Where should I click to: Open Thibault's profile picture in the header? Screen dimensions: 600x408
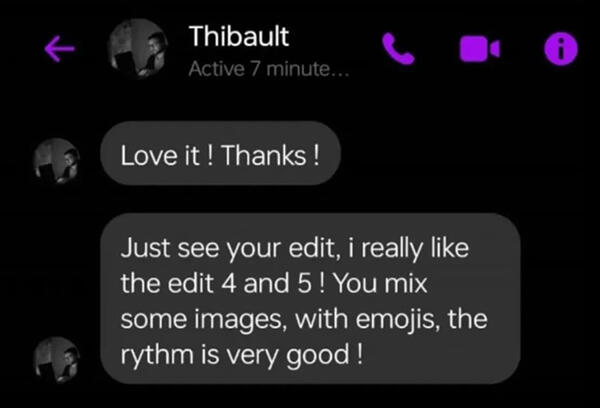138,48
